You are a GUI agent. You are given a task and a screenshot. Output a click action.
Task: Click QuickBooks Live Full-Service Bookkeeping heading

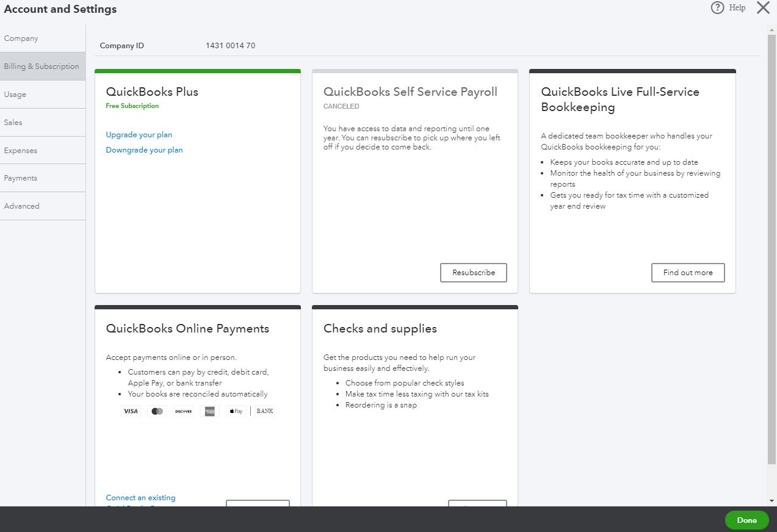click(620, 99)
